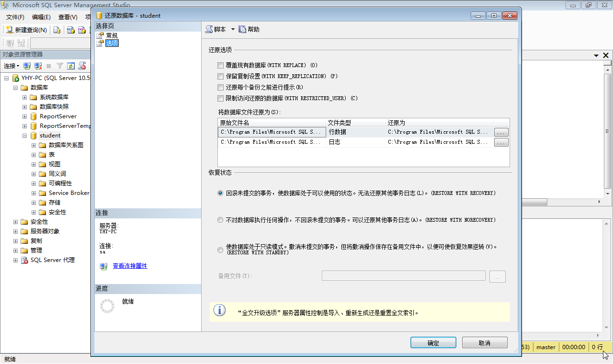Click the 日志 file type cell

click(x=356, y=142)
